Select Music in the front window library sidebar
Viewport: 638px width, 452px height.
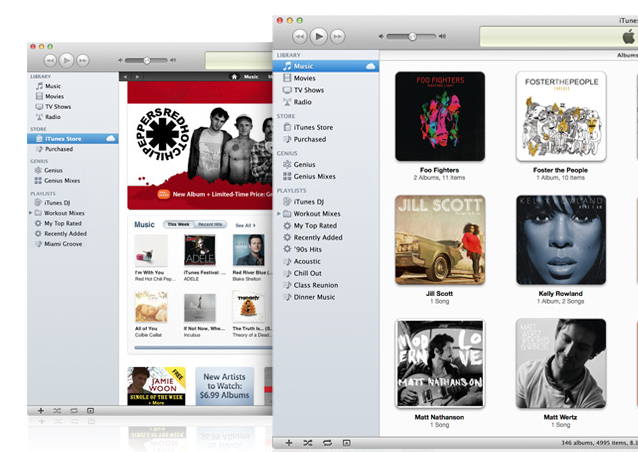[x=326, y=66]
